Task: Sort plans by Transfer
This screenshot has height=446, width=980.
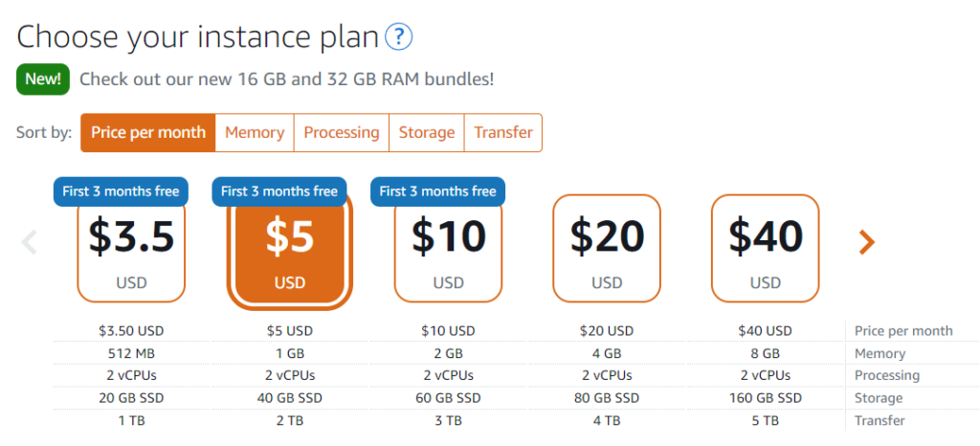Action: pos(503,132)
